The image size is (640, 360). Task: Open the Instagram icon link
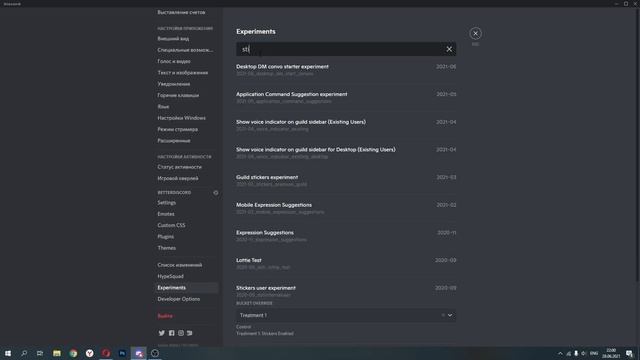[x=181, y=333]
